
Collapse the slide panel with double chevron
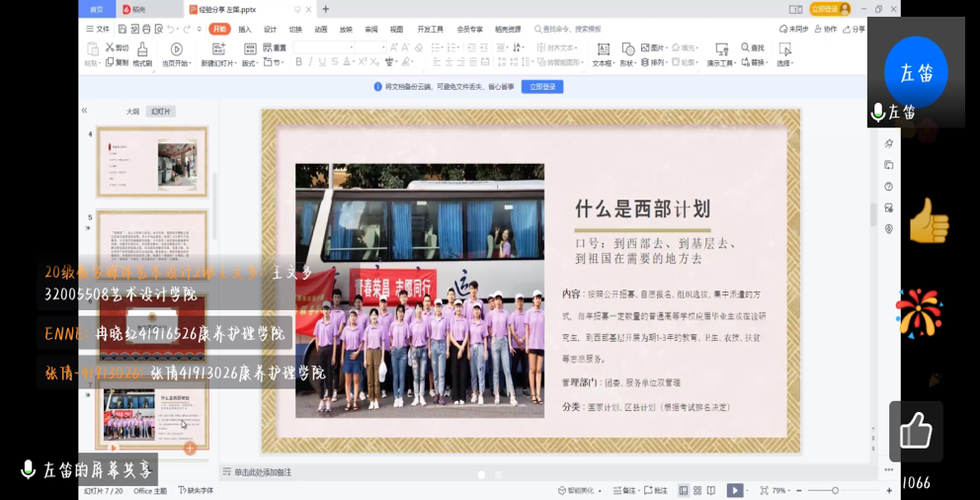coord(84,110)
